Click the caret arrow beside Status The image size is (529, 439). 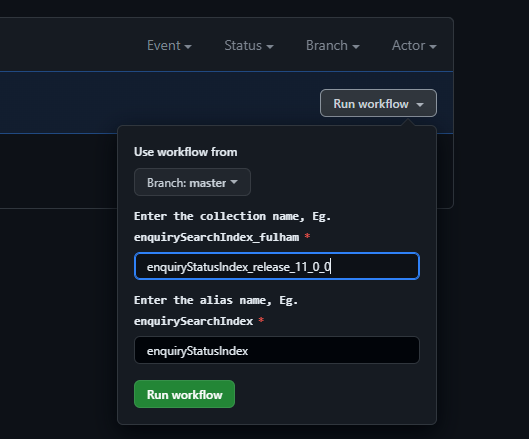[x=270, y=47]
